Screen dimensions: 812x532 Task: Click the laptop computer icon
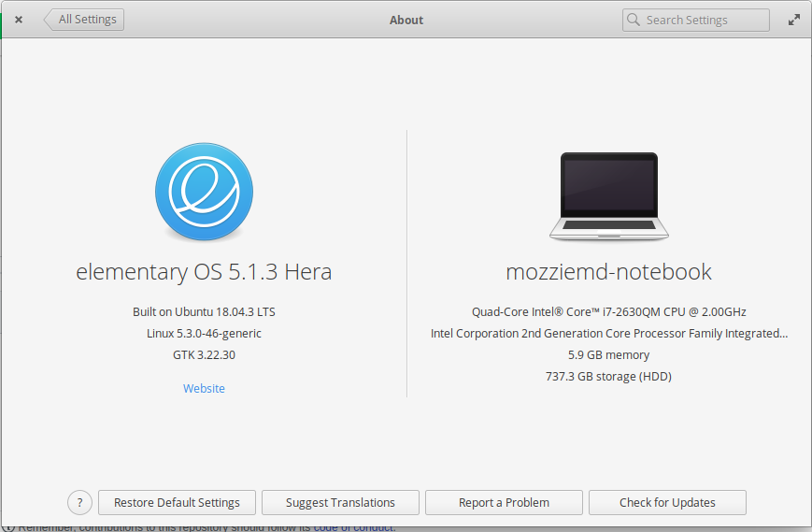pos(609,195)
